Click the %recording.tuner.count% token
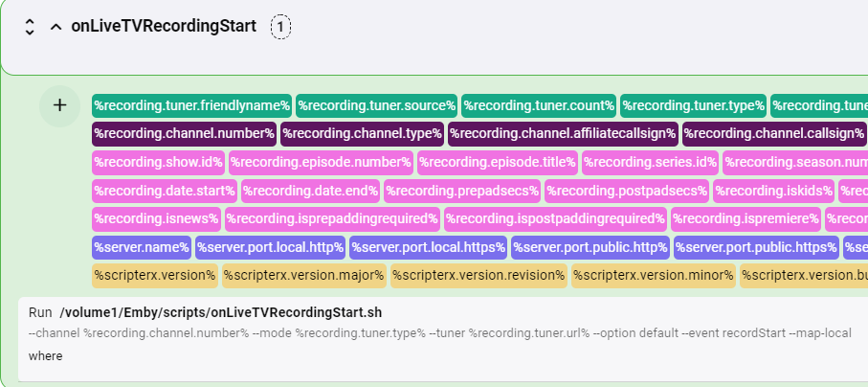The image size is (868, 387). point(538,105)
